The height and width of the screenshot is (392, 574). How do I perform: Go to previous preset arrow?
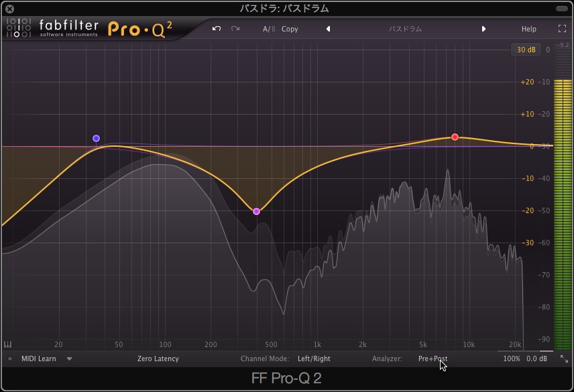(x=329, y=29)
